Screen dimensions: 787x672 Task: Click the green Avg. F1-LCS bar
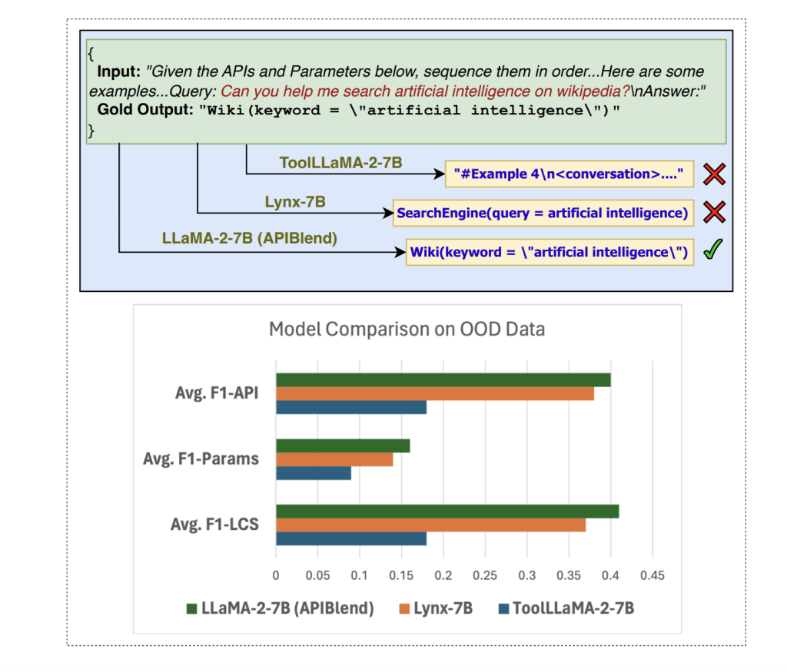click(x=448, y=511)
